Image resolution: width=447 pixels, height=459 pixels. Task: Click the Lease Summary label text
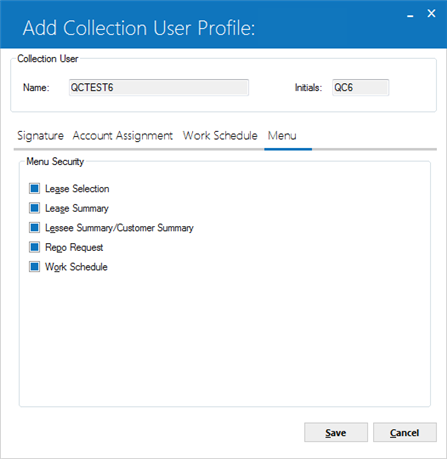[x=77, y=209]
